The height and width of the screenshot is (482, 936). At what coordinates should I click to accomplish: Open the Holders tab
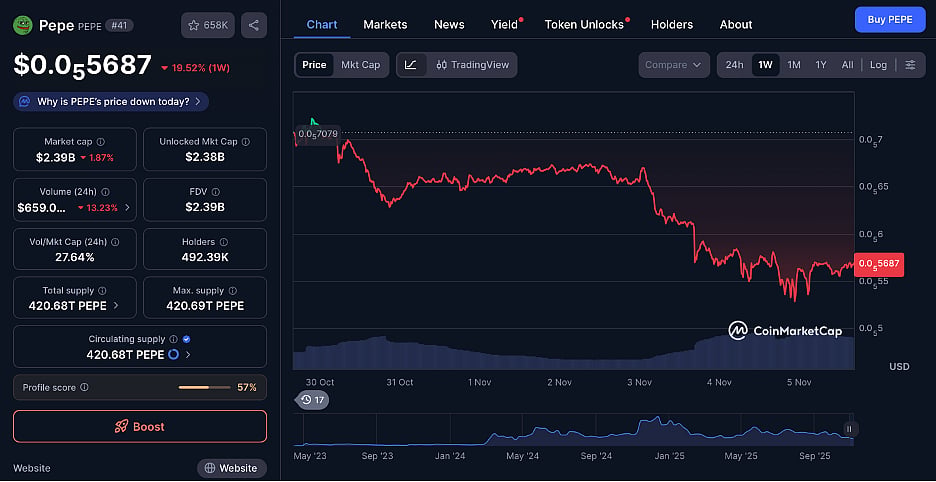click(x=672, y=24)
